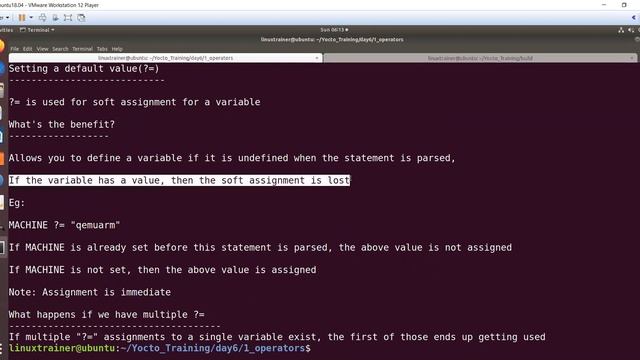Collapse VMware toolbar with blue arrow icon

pos(634,18)
